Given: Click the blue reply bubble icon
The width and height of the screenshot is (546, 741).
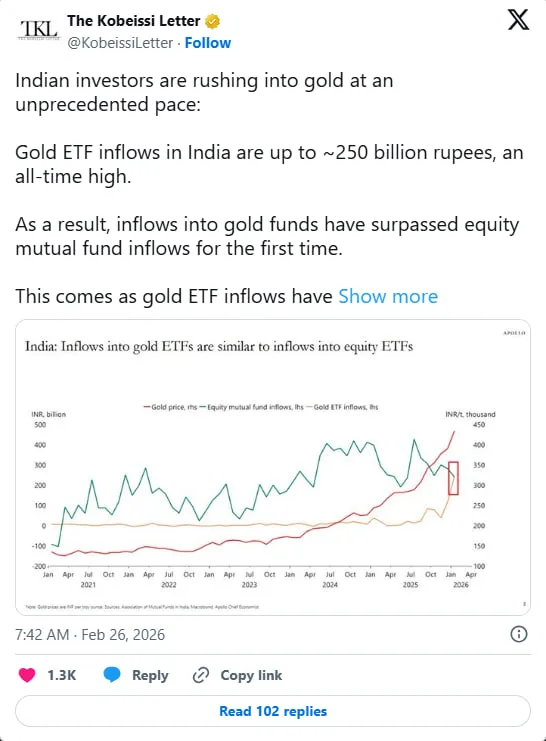Looking at the screenshot, I should tap(112, 675).
